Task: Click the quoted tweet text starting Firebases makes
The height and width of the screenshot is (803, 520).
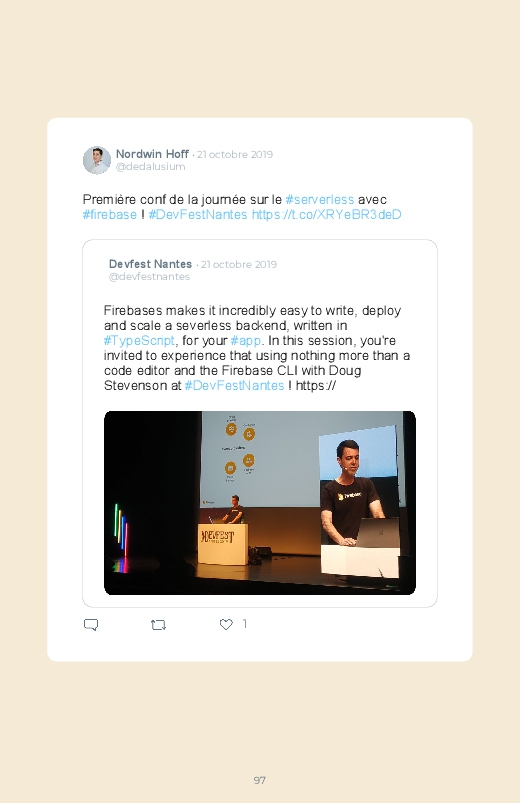Action: click(257, 348)
